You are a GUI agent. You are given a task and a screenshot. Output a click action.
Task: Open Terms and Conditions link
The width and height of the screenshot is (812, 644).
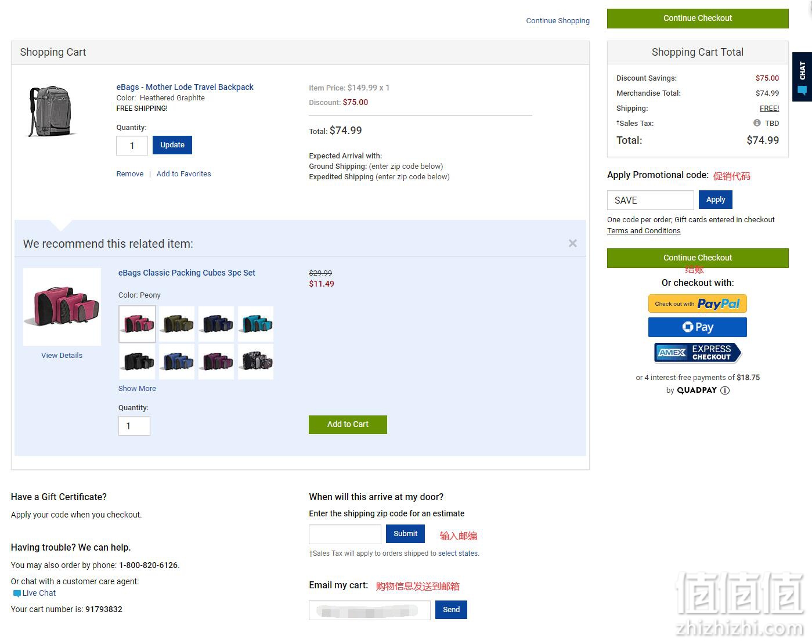coord(644,231)
